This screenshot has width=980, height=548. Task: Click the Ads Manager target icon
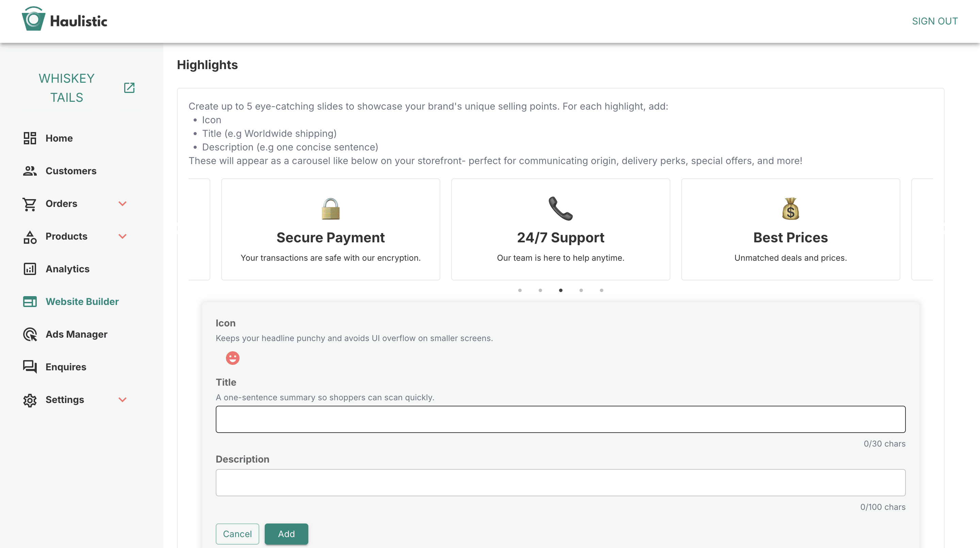[30, 335]
